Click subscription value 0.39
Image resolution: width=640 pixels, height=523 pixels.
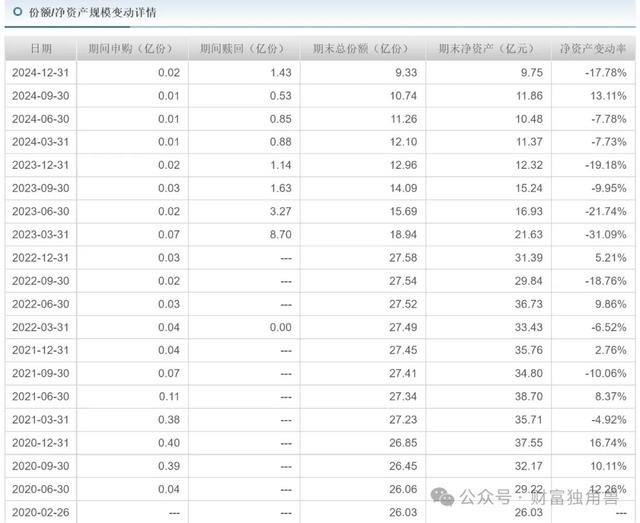[169, 466]
